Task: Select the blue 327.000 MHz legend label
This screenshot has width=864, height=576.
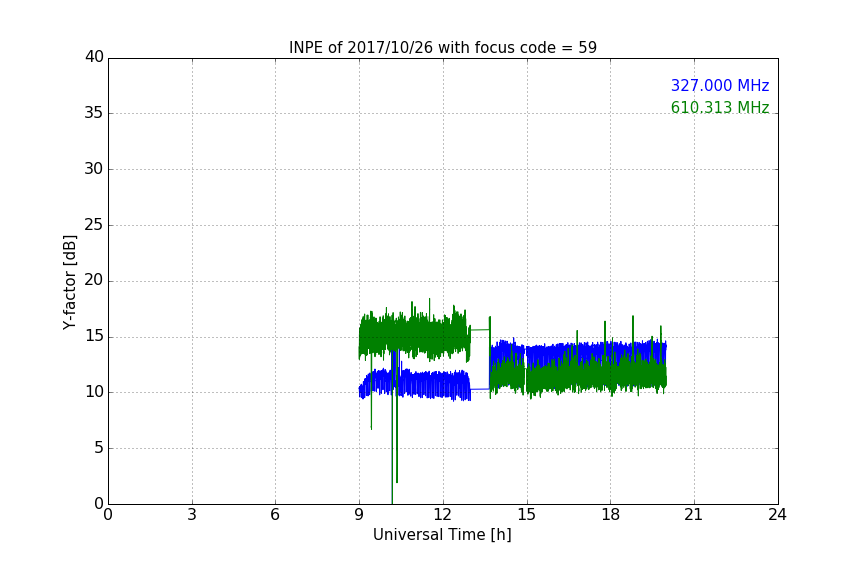Action: tap(720, 86)
